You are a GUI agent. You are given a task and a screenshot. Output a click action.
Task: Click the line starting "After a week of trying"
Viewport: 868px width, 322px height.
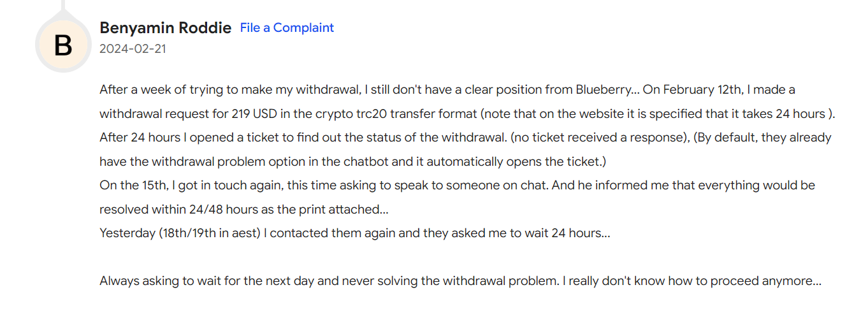447,90
